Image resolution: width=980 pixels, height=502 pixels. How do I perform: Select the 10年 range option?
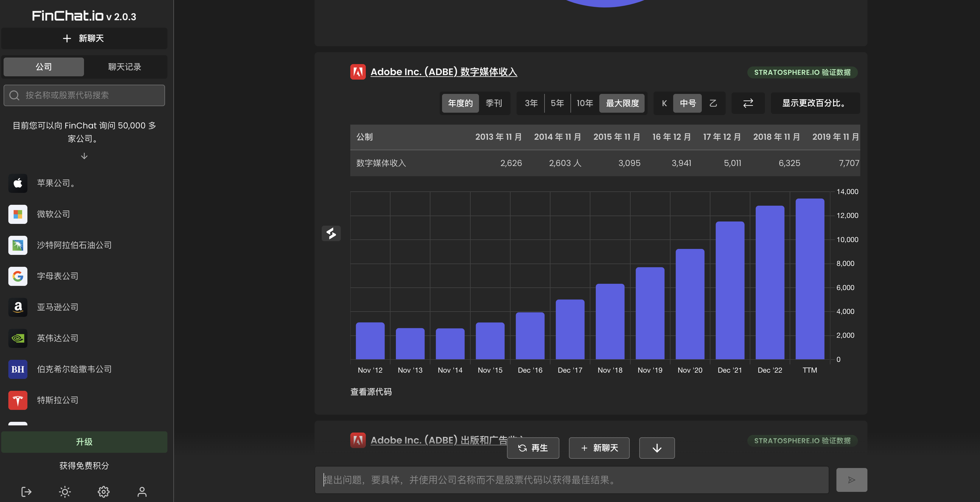coord(585,103)
